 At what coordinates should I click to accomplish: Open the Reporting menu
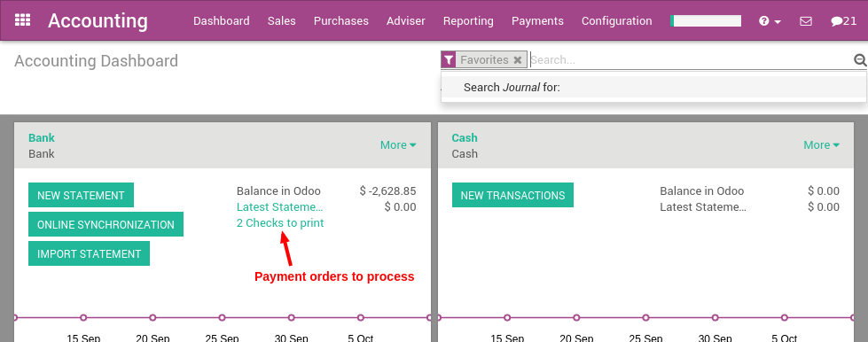pyautogui.click(x=468, y=21)
